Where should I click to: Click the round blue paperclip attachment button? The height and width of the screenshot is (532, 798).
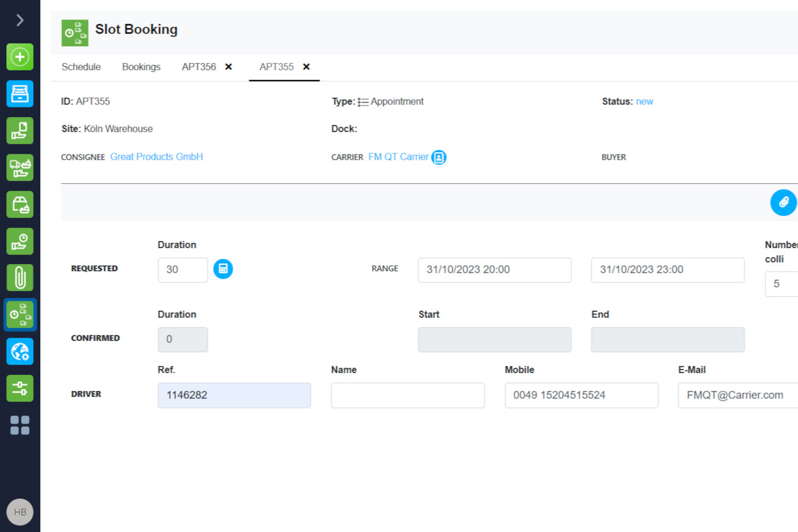pos(784,203)
